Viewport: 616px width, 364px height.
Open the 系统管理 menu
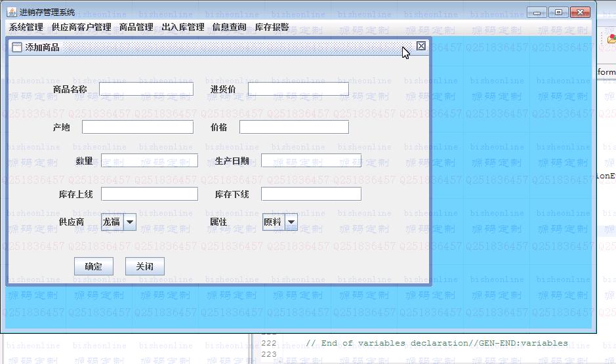pyautogui.click(x=26, y=27)
